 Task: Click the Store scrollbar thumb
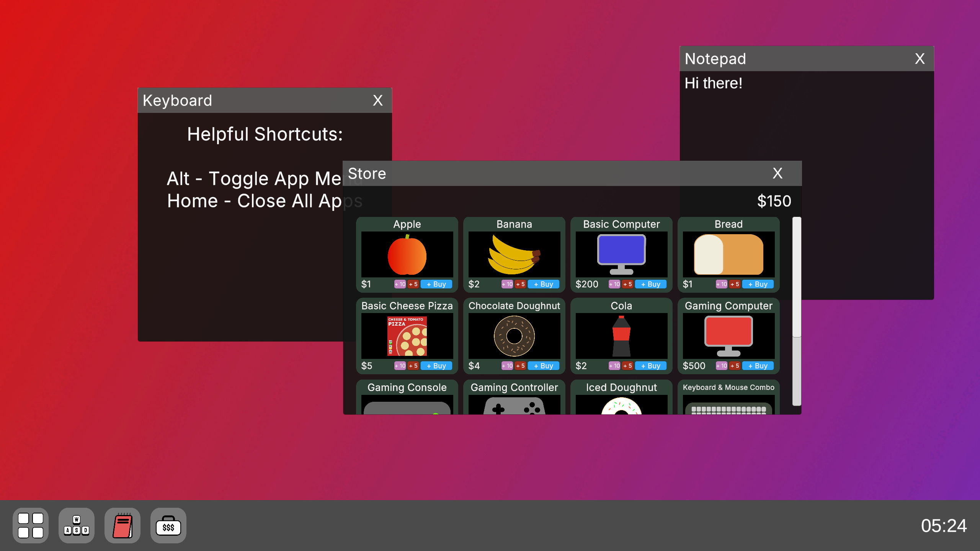tap(797, 277)
